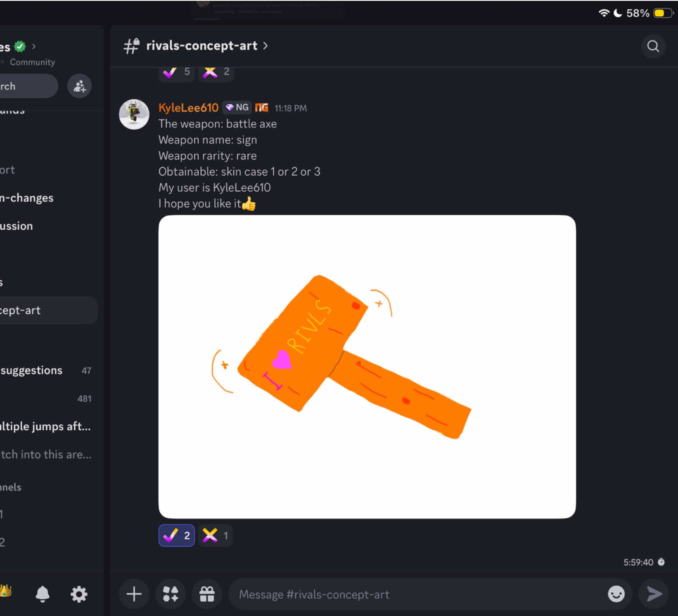This screenshot has width=678, height=616.
Task: Click the KyleLee610 username
Action: click(188, 108)
